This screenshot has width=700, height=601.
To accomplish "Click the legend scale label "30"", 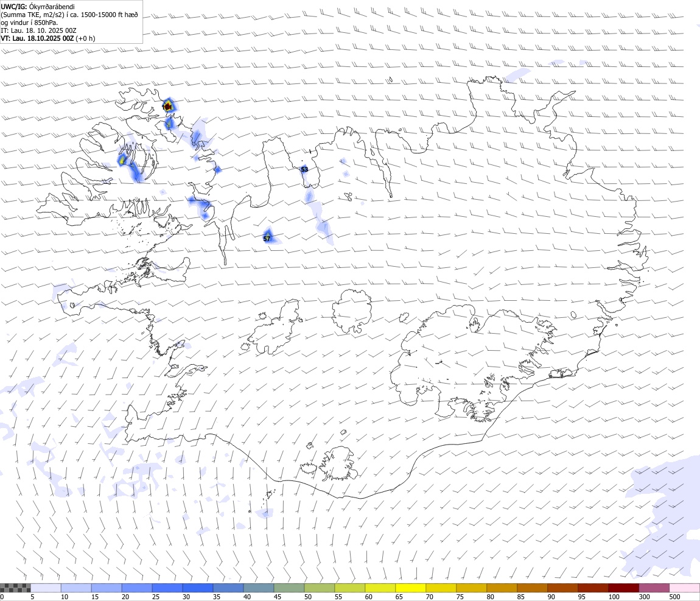I will pyautogui.click(x=186, y=597).
